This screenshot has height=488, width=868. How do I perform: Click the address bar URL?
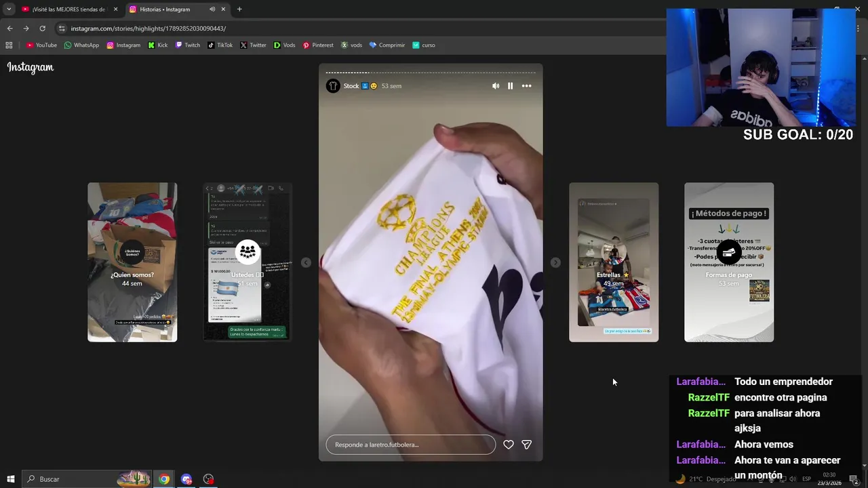(x=149, y=28)
